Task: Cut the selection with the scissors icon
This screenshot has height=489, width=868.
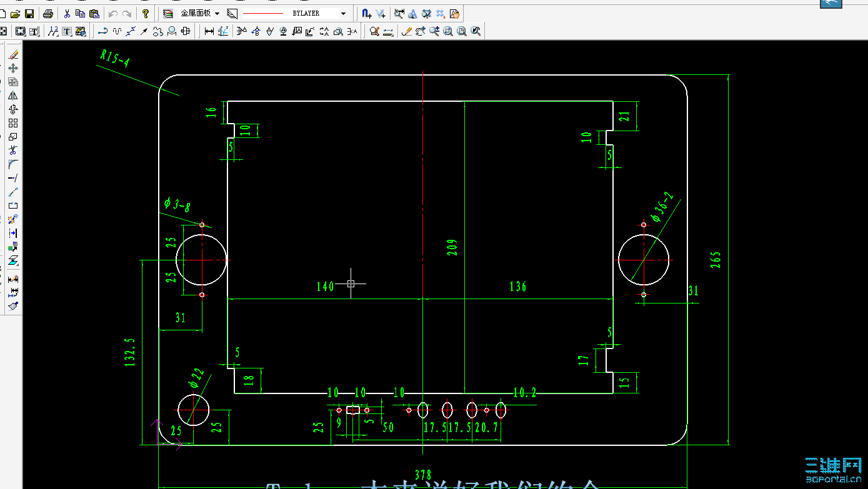Action: (67, 13)
